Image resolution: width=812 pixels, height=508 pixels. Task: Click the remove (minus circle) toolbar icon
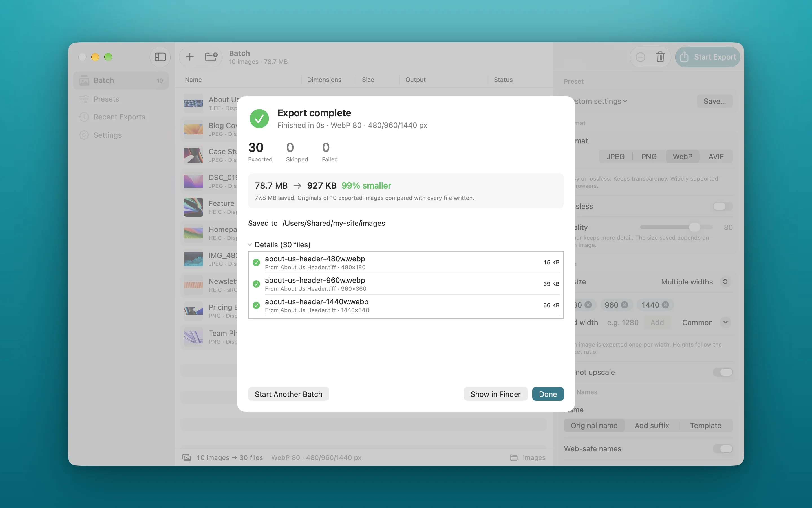(x=640, y=57)
